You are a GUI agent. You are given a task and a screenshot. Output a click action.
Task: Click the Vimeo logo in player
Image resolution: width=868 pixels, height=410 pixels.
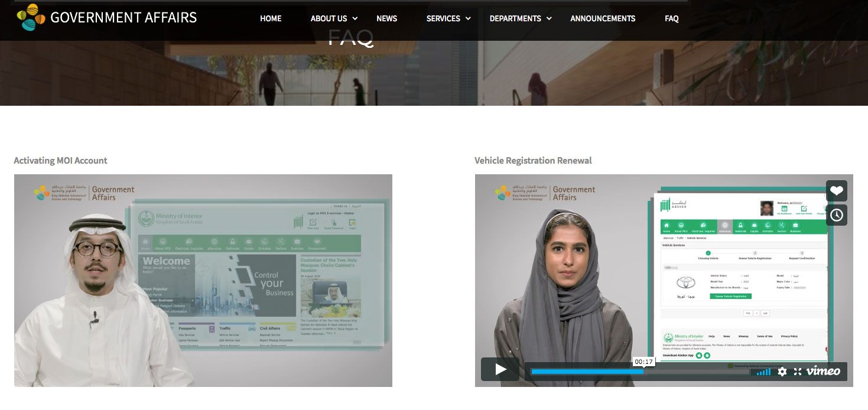[x=823, y=371]
